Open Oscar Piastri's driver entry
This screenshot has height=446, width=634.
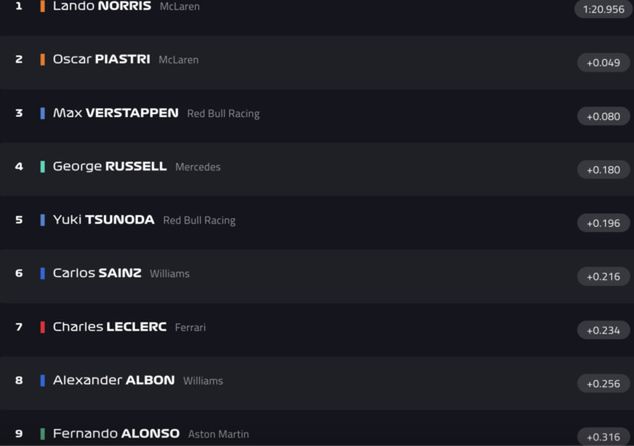pyautogui.click(x=100, y=59)
